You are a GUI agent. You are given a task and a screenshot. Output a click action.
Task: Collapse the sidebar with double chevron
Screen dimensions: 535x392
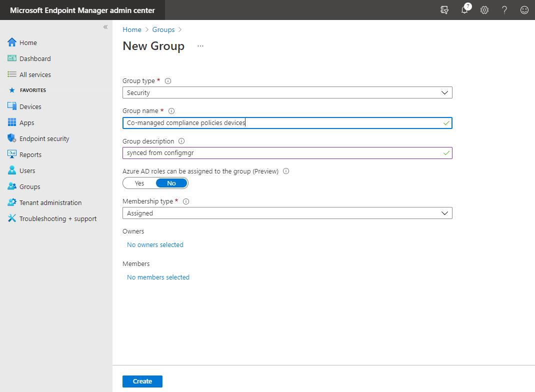click(105, 27)
